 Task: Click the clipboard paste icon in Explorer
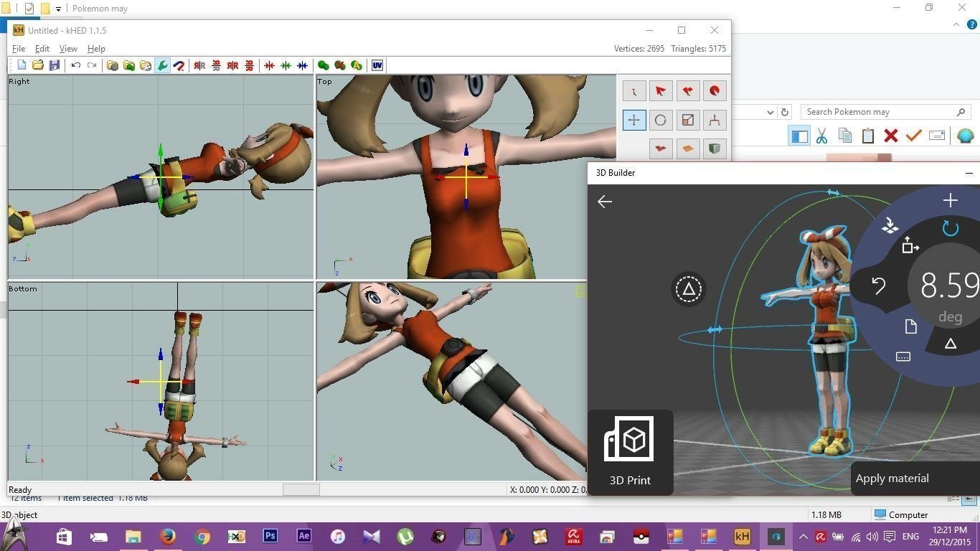point(868,135)
